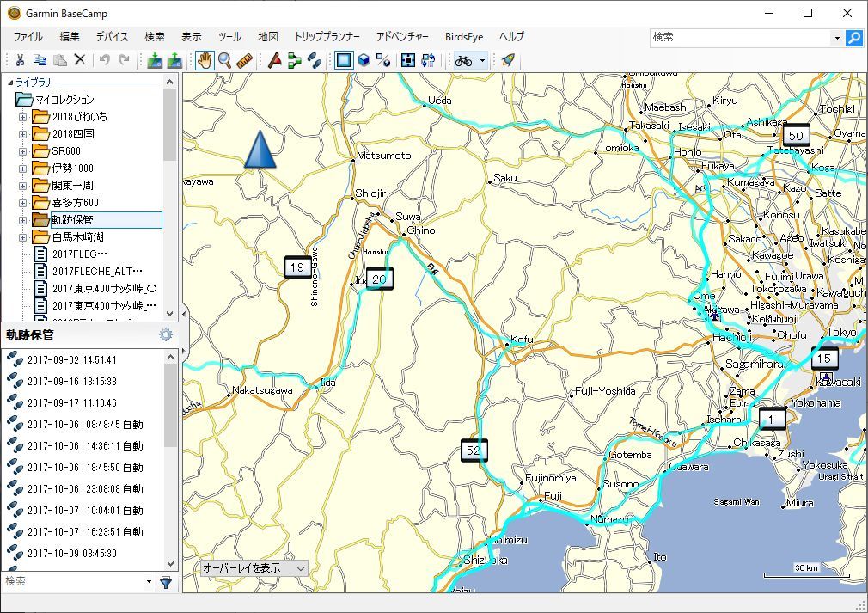Click the rocket Adventure publish icon
This screenshot has height=613, width=868.
508,60
